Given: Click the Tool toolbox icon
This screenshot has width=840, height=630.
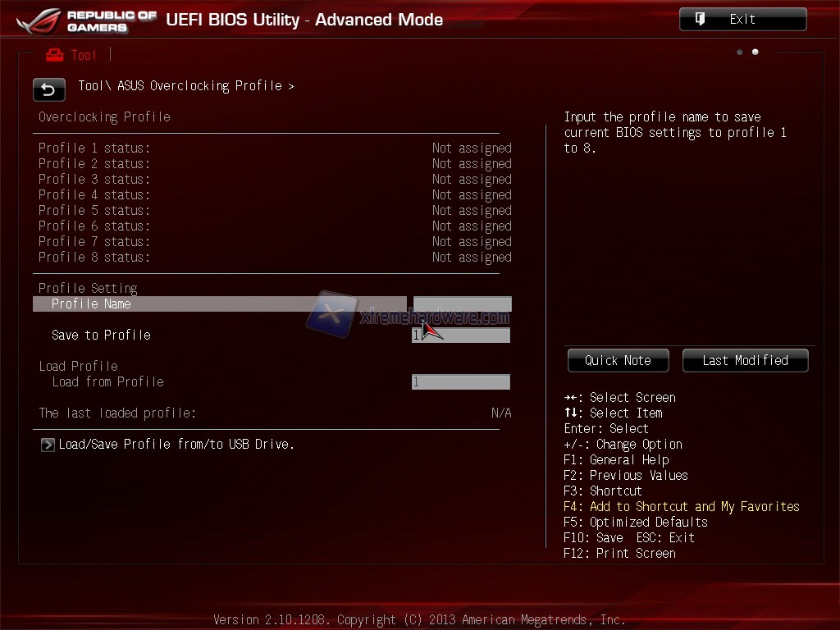Looking at the screenshot, I should click(55, 55).
